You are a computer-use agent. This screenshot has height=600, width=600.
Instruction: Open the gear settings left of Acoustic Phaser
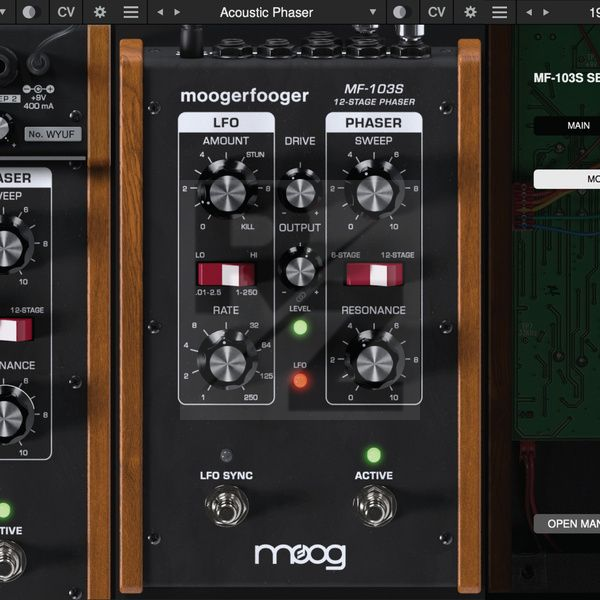click(100, 12)
